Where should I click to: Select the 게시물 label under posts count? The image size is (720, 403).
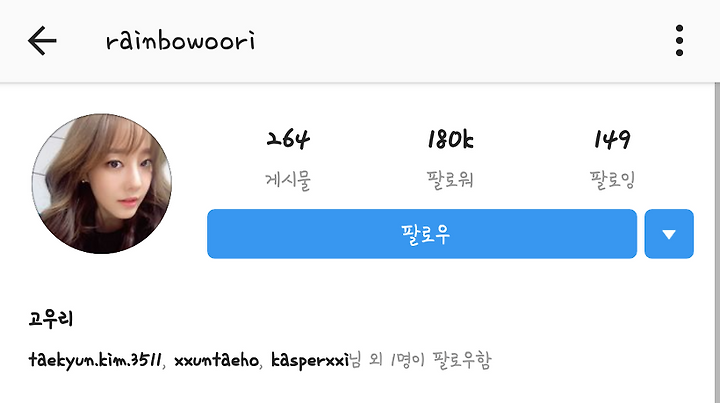point(288,180)
